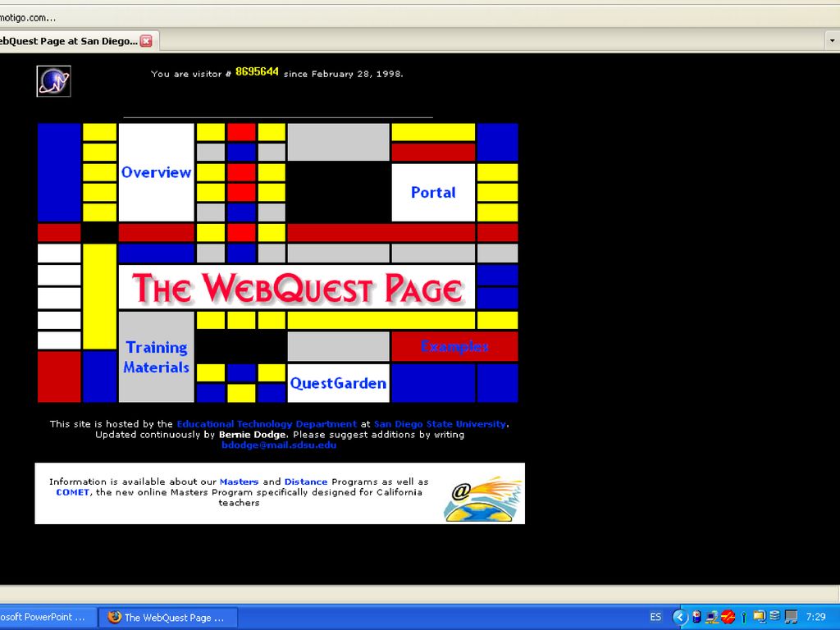Click the red circular tray icon
Screen dimensions: 840x630
tap(728, 617)
